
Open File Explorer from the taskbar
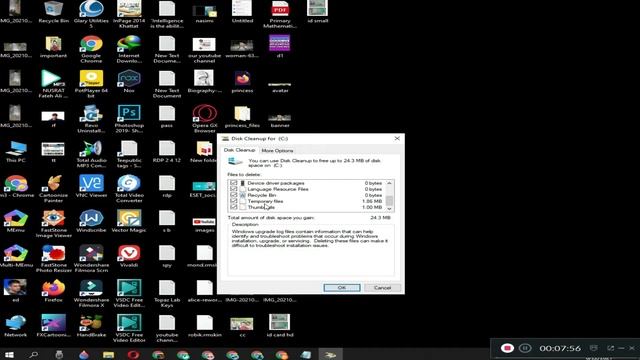click(x=108, y=354)
